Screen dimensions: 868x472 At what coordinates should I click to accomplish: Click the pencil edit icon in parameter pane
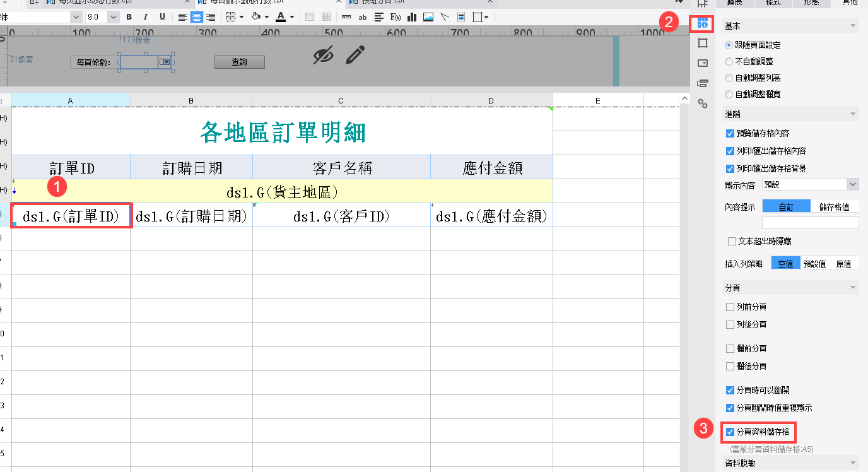[355, 56]
